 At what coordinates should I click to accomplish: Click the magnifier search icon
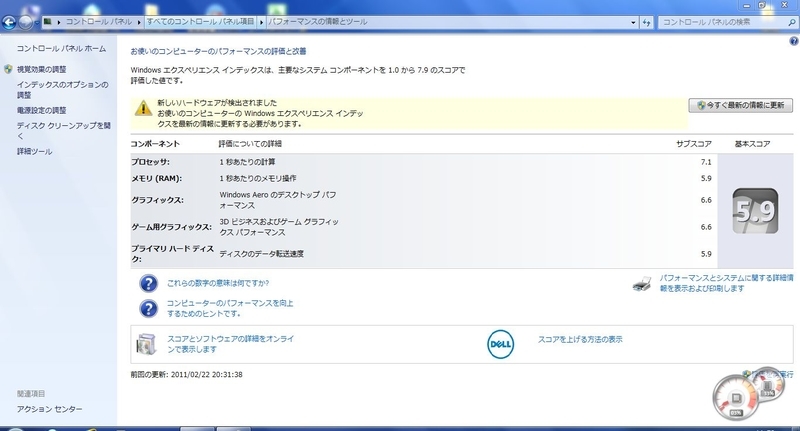[792, 22]
